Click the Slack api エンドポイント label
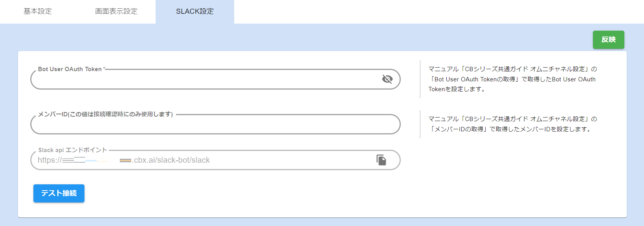This screenshot has height=226, width=644. (x=73, y=150)
